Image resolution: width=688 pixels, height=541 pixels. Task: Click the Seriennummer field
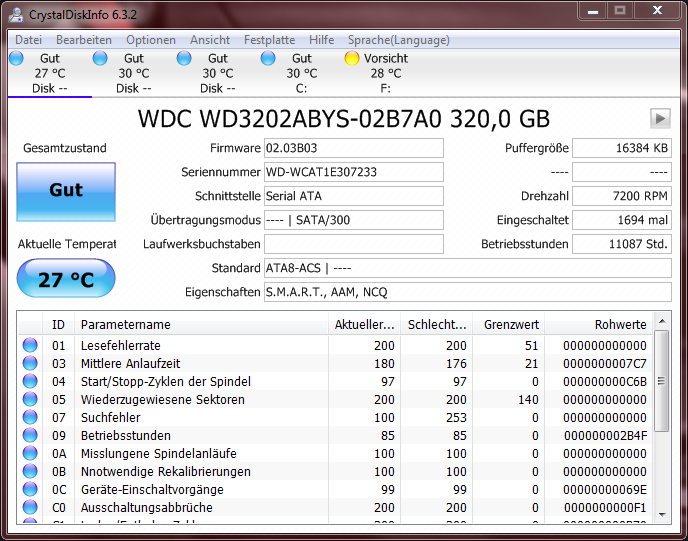354,172
